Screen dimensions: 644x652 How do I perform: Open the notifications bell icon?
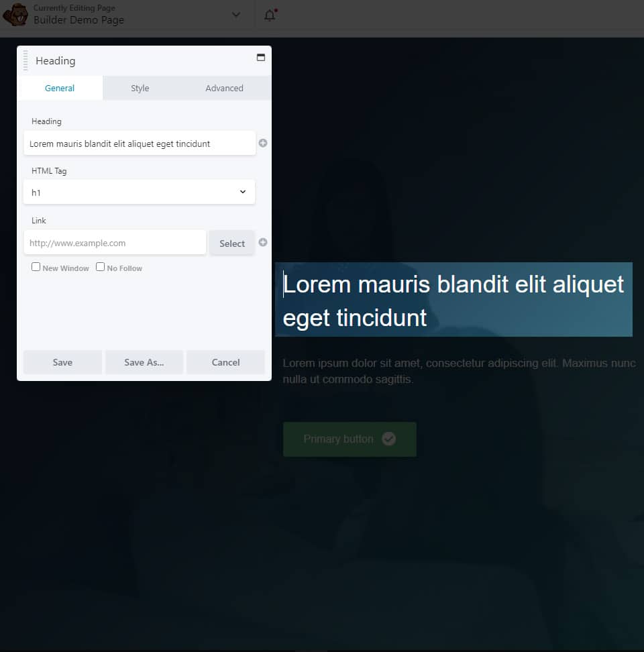270,15
